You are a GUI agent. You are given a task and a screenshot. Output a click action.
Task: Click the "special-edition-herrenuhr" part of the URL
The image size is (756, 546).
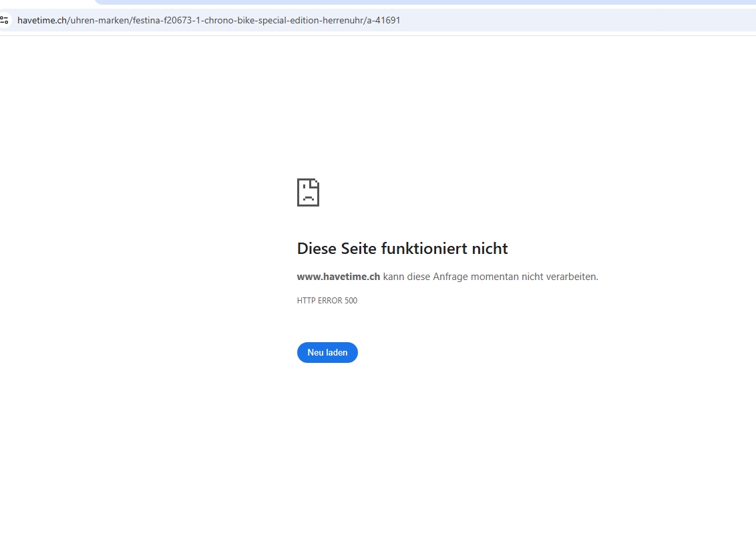[307, 20]
